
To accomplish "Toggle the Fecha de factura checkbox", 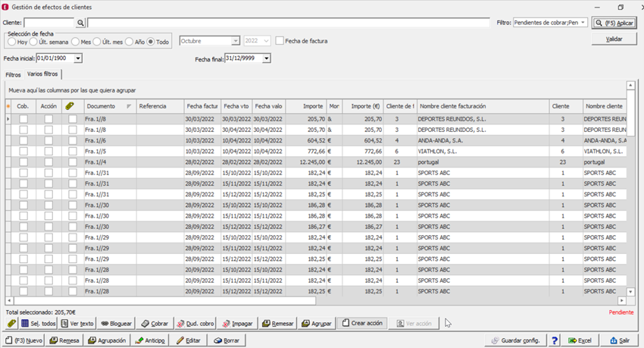I will point(280,41).
